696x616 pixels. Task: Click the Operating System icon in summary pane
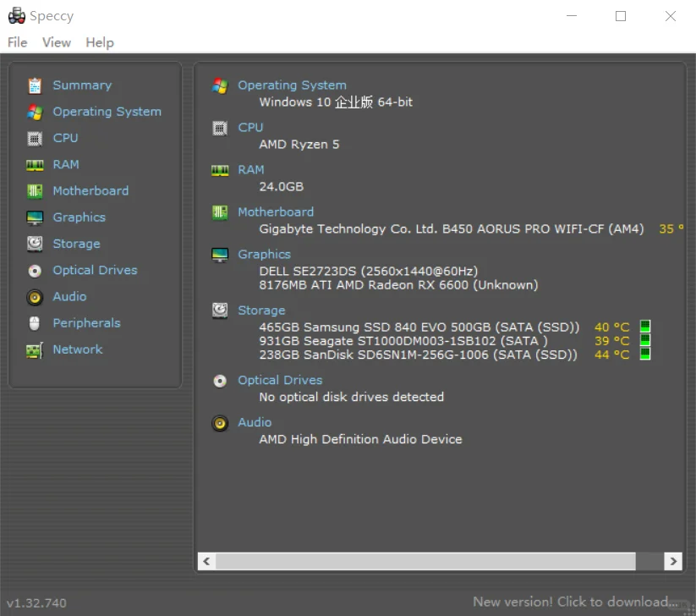point(220,85)
